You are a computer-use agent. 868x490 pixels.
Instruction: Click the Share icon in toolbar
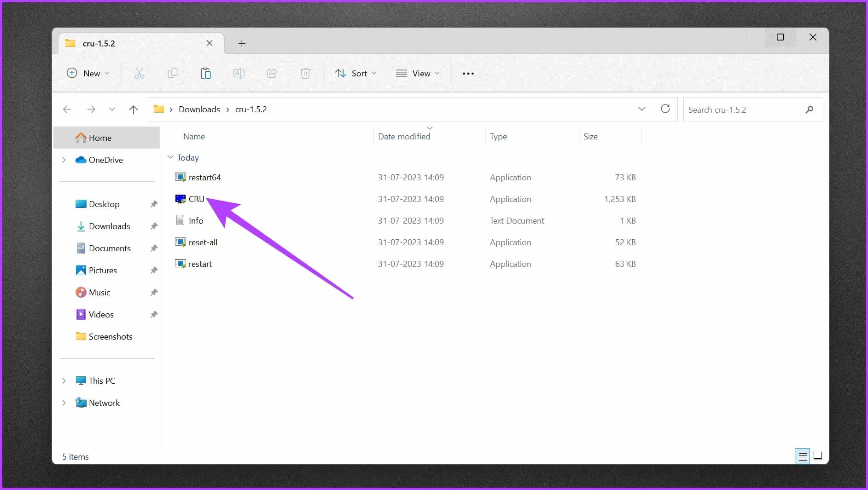pyautogui.click(x=272, y=74)
